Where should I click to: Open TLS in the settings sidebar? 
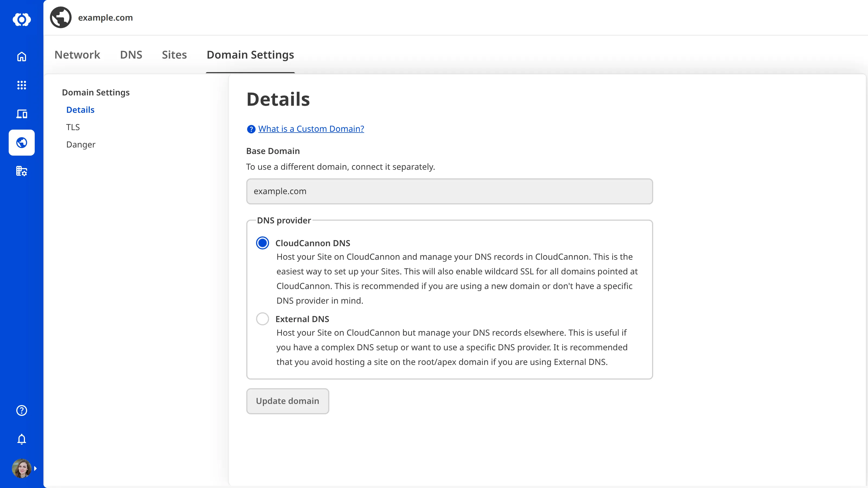click(73, 127)
